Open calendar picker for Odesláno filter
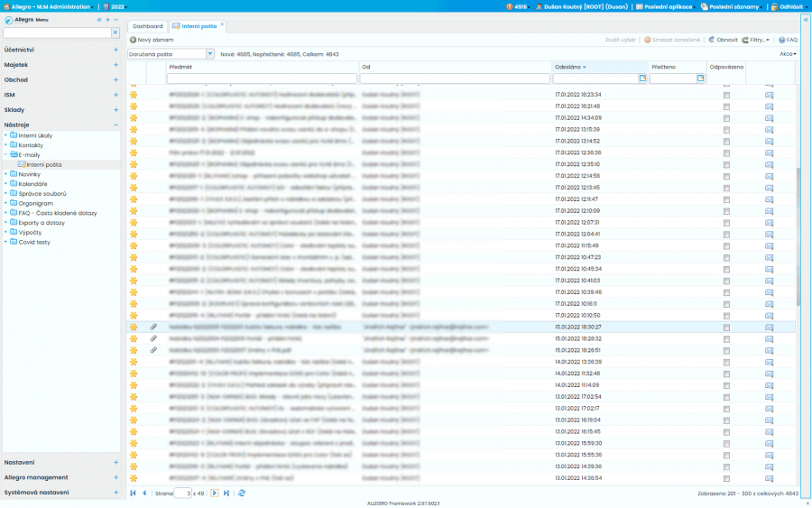This screenshot has width=812, height=508. point(642,79)
